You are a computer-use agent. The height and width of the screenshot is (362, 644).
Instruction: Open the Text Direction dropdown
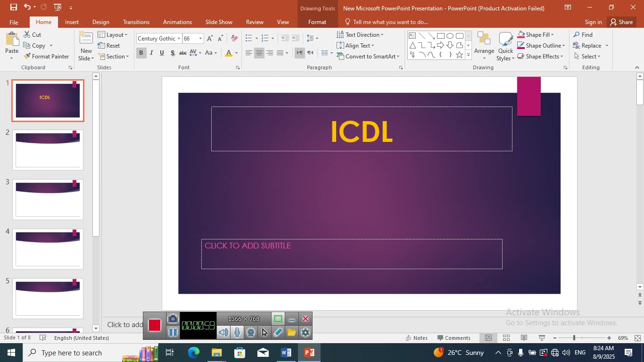click(360, 35)
